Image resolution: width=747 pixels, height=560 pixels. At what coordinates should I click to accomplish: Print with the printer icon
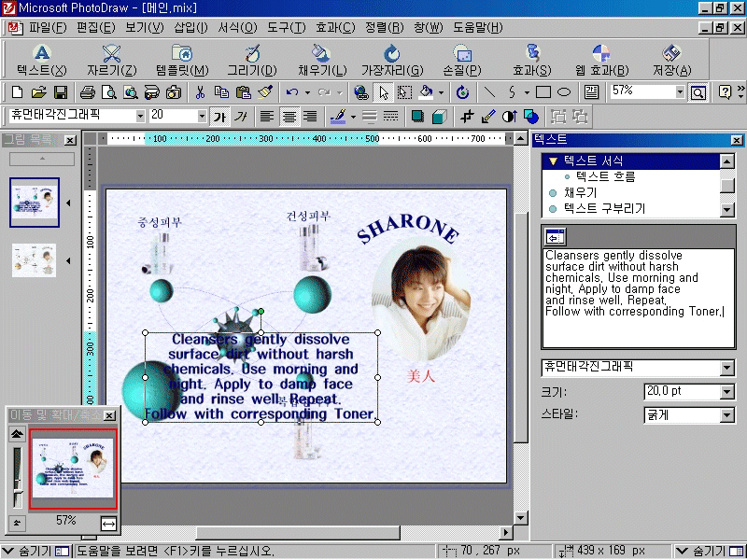tap(87, 91)
